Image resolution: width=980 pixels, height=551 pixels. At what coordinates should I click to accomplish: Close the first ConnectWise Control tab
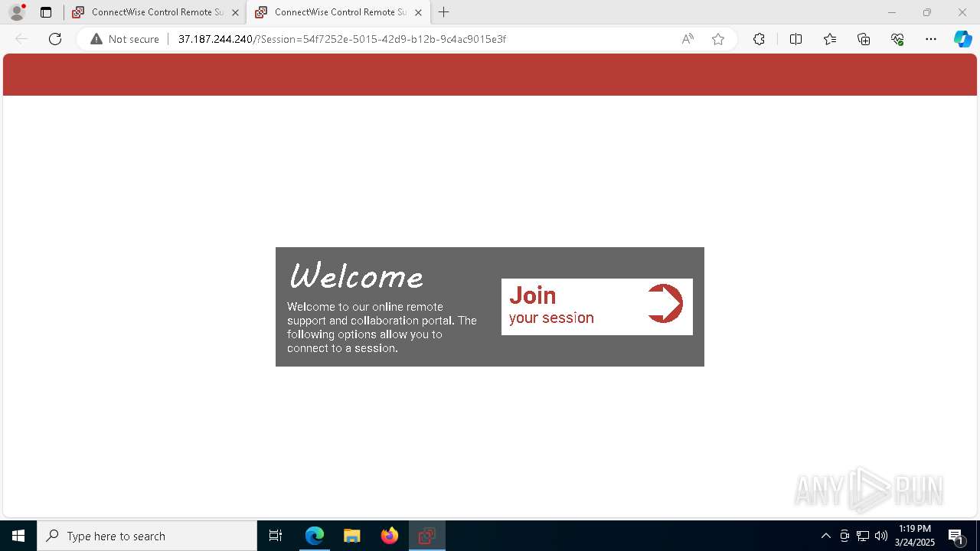(x=235, y=12)
